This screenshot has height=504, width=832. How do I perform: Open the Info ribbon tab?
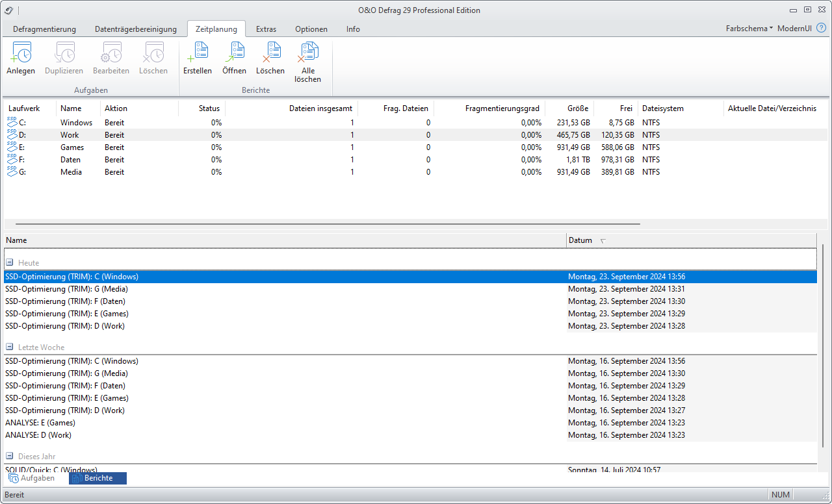pyautogui.click(x=353, y=29)
